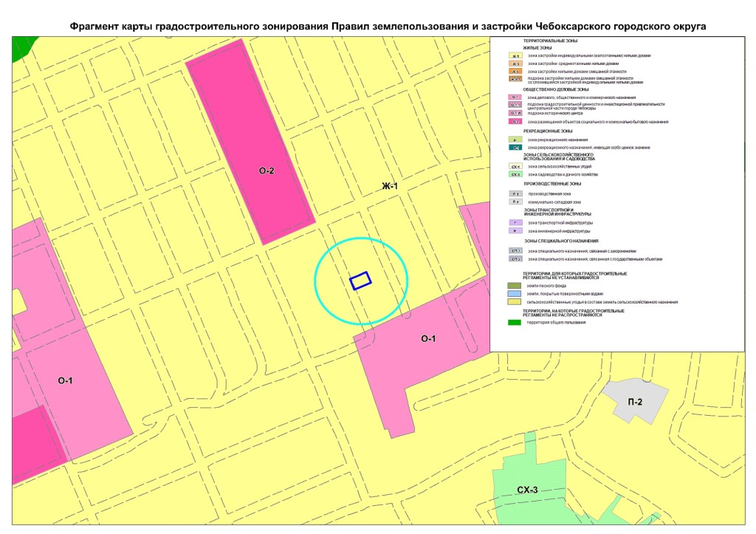Click the О-1 label on the left-edge pink zone
Screen dimensions: 756x534
tap(65, 380)
